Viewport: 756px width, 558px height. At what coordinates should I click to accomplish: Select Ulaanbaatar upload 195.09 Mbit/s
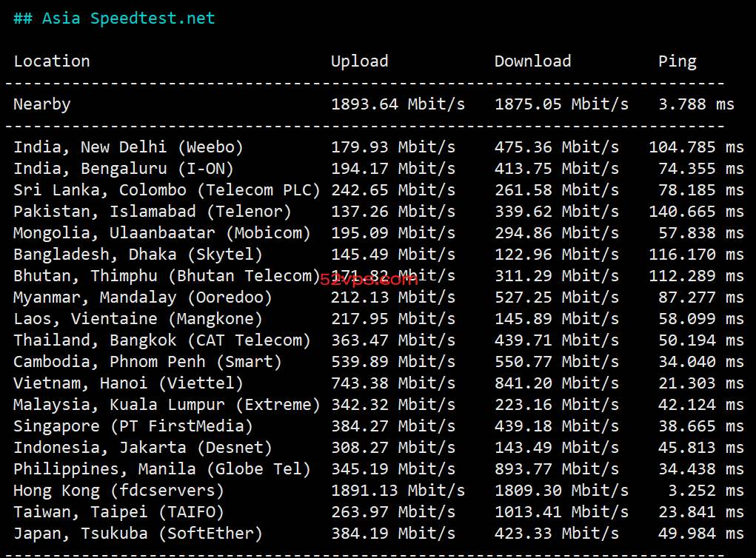[393, 233]
